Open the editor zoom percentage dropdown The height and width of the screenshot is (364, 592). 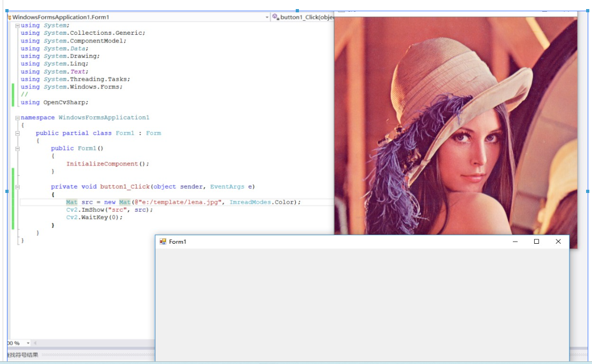click(28, 343)
